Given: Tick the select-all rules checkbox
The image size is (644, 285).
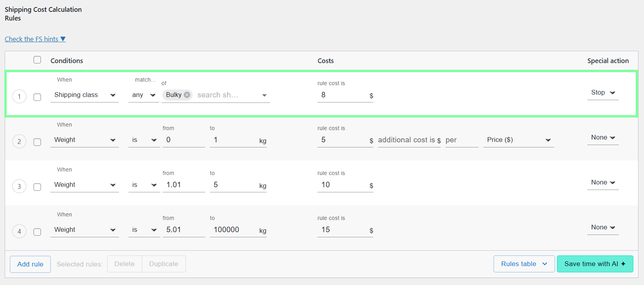Looking at the screenshot, I should click(37, 60).
